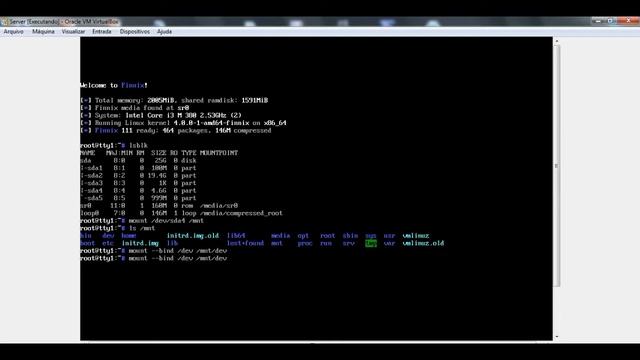Click the VirtualBox icon in title bar
This screenshot has width=640, height=360.
[x=4, y=22]
